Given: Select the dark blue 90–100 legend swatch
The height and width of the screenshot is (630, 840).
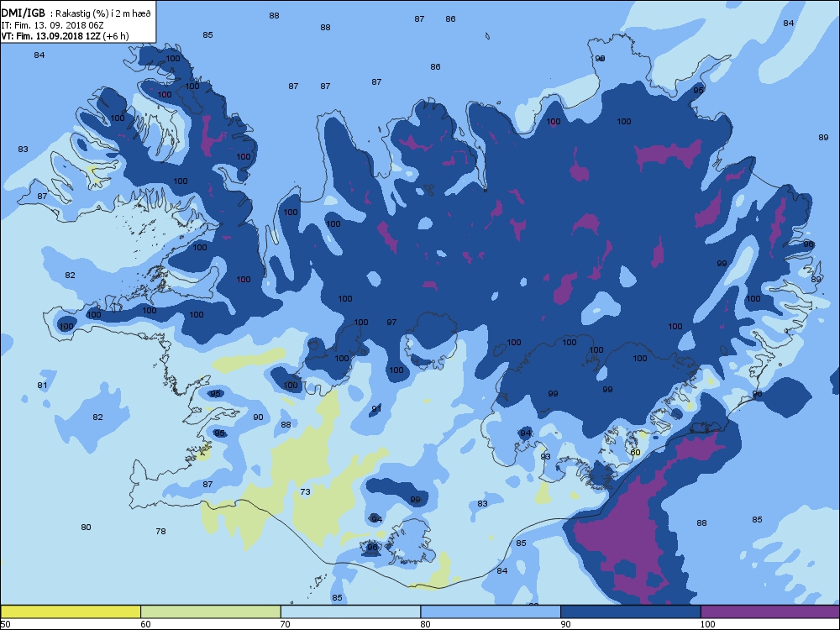Looking at the screenshot, I should pyautogui.click(x=631, y=612).
